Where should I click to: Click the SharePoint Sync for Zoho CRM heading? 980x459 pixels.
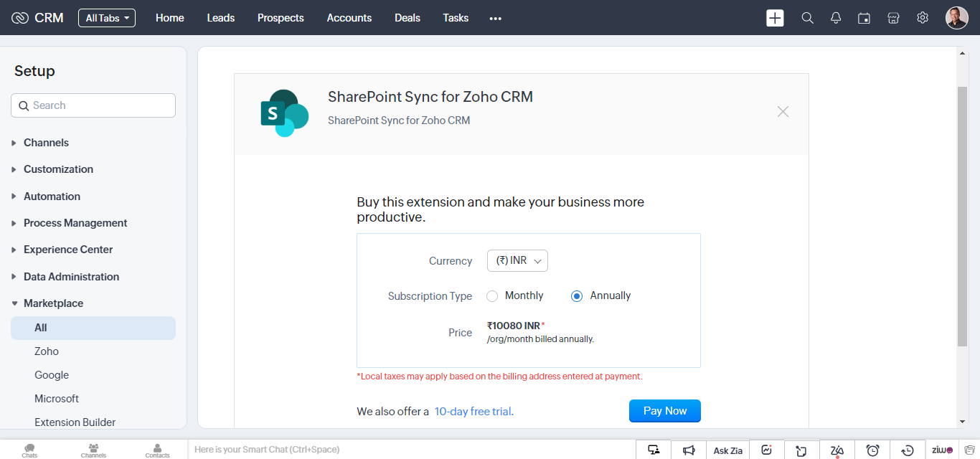pos(430,97)
